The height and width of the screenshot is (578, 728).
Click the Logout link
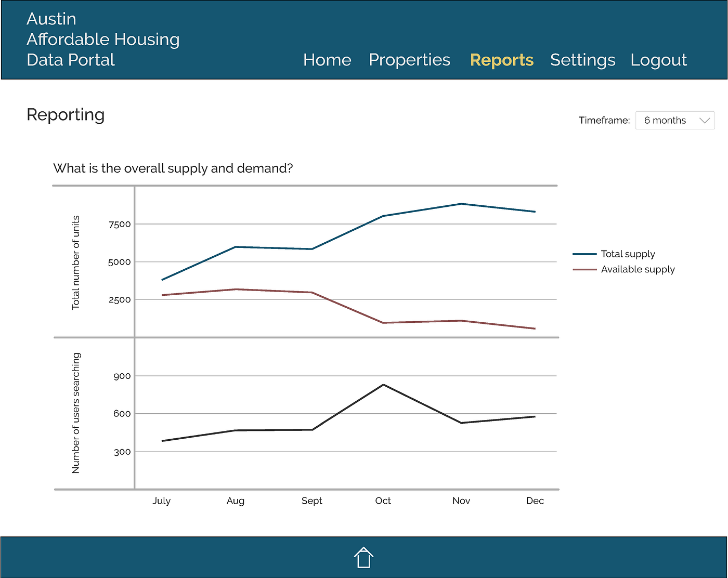(658, 60)
